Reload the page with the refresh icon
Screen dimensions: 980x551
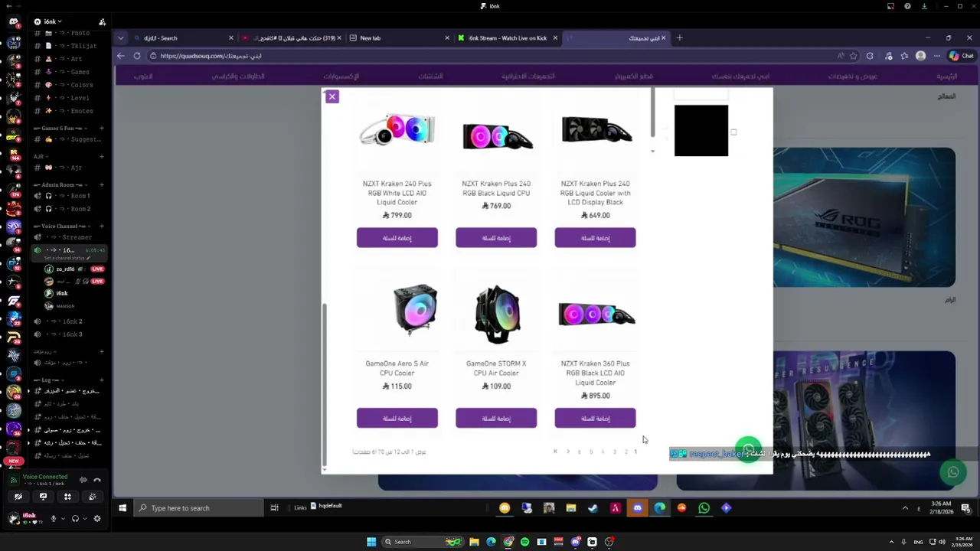(x=137, y=56)
